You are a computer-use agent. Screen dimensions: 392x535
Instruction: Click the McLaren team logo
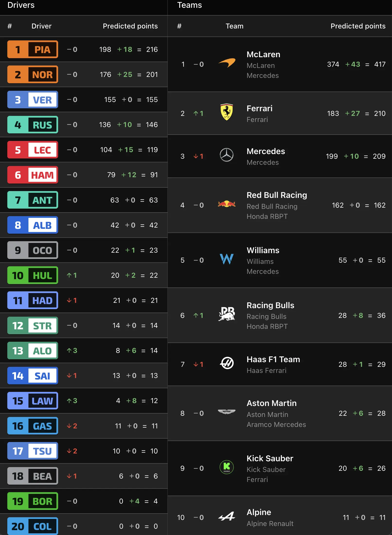tap(227, 63)
